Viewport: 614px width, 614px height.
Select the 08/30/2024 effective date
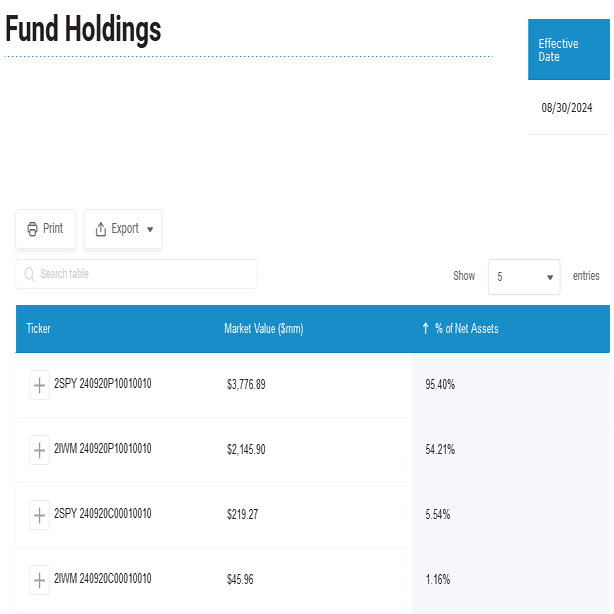pos(568,107)
